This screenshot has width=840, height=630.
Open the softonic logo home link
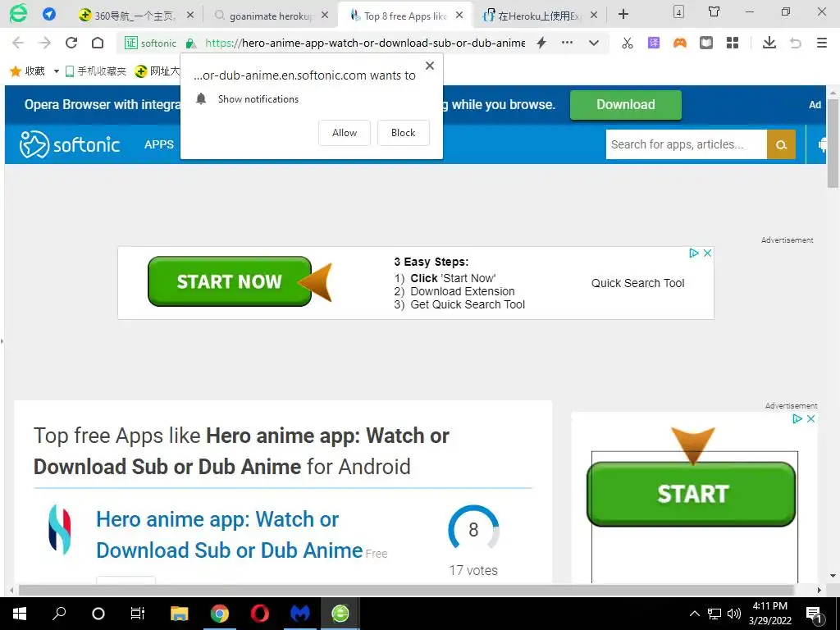70,144
